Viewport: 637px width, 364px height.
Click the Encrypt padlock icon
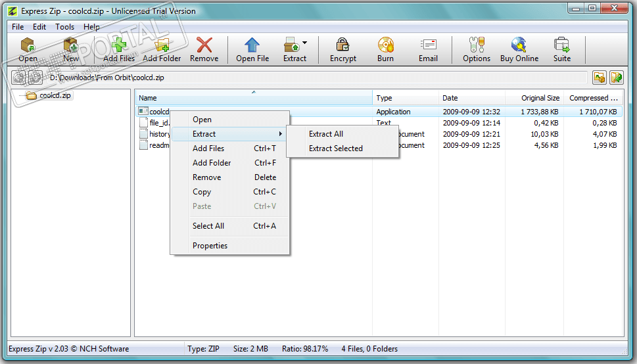click(342, 45)
